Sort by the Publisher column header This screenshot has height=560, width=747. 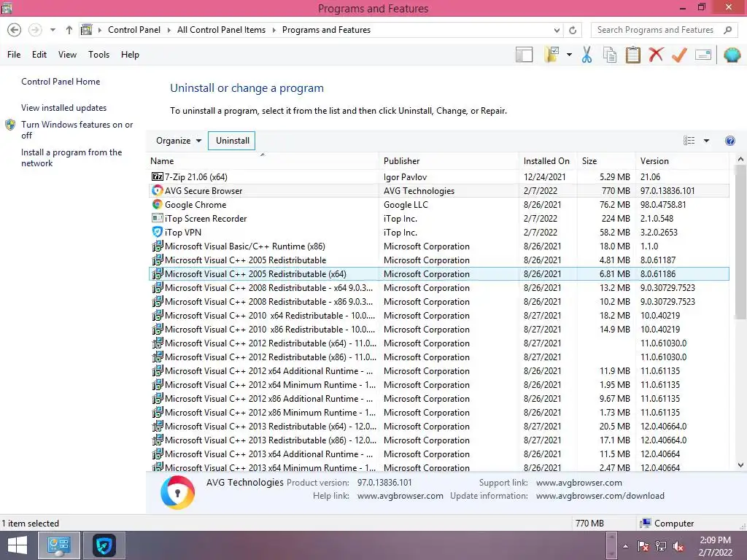pyautogui.click(x=449, y=161)
